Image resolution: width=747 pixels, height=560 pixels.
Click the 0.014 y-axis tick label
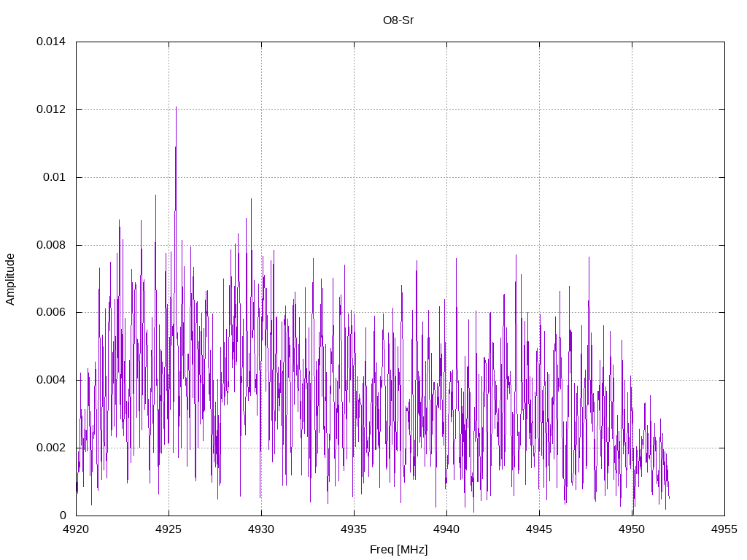pos(51,42)
